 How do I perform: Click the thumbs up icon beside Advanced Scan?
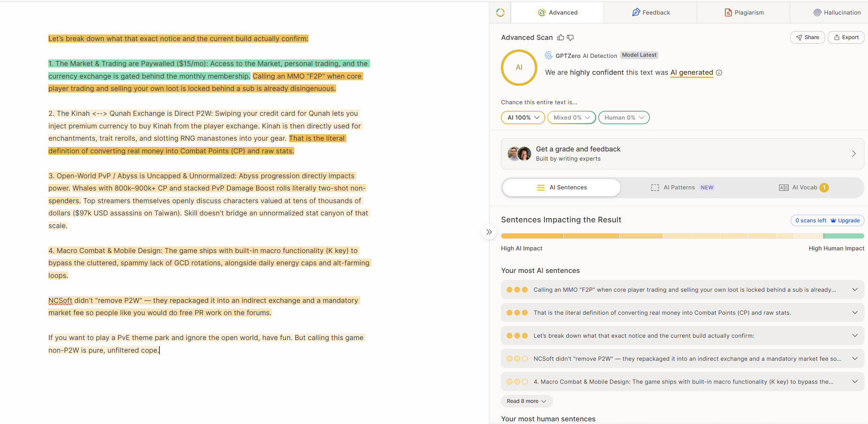coord(561,37)
